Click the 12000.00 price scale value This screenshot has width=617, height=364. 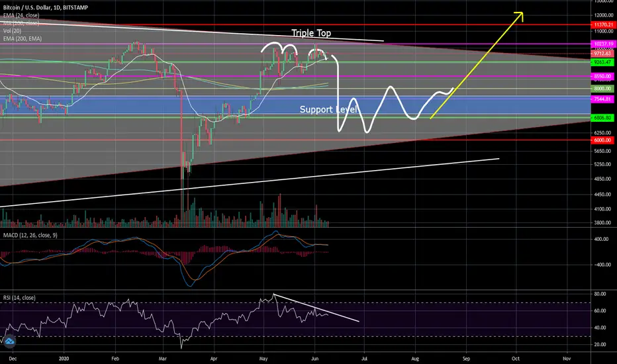coord(604,15)
